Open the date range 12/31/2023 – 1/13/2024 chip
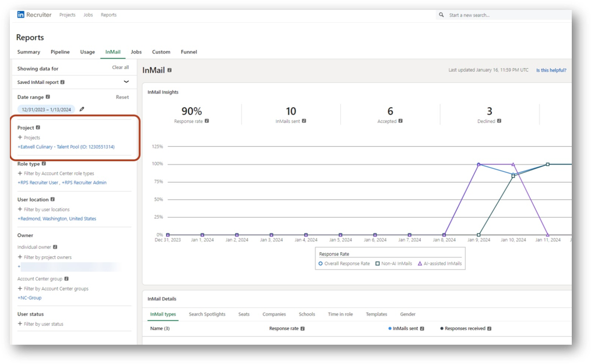The height and width of the screenshot is (364, 591). (47, 109)
